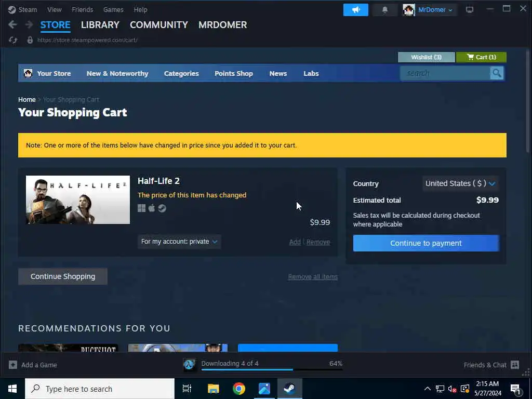Reload the page with the refresh icon
The image size is (532, 399).
click(x=13, y=40)
